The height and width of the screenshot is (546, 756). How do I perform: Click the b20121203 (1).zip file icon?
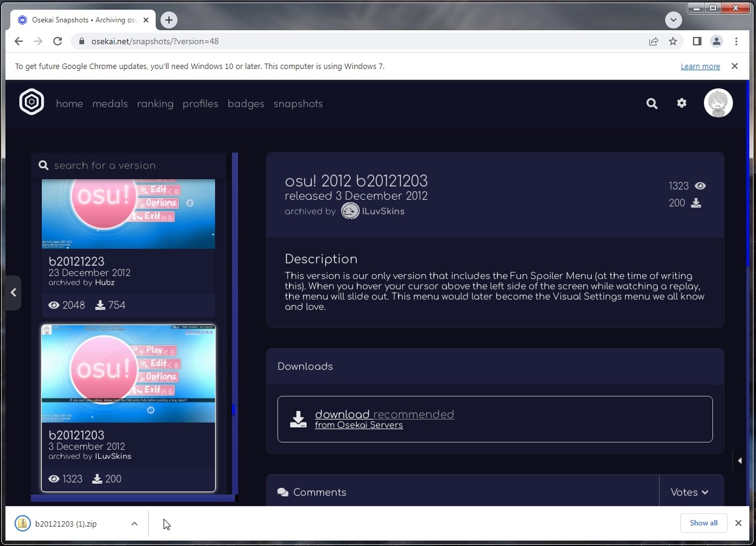pos(22,524)
